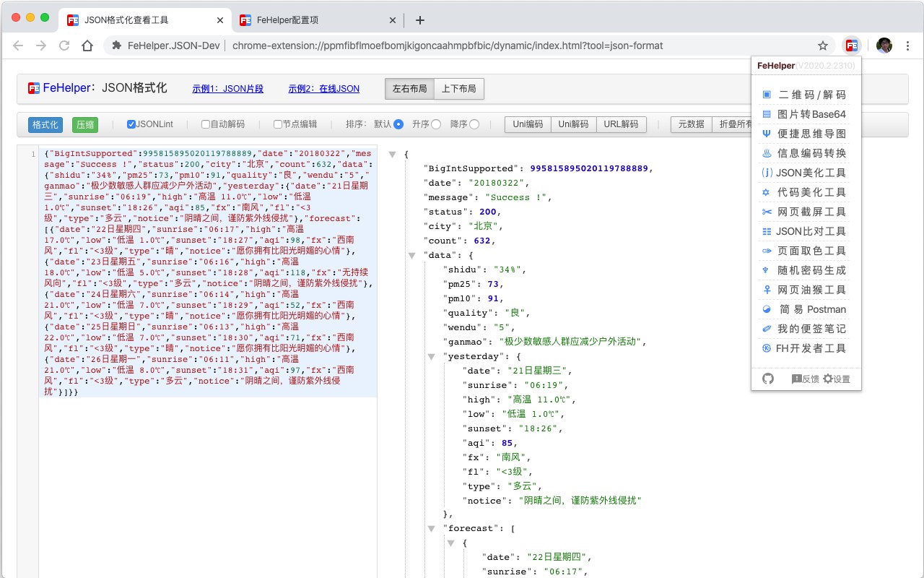Screen dimensions: 924x578
Task: Click the count value 632
Action: (x=484, y=241)
